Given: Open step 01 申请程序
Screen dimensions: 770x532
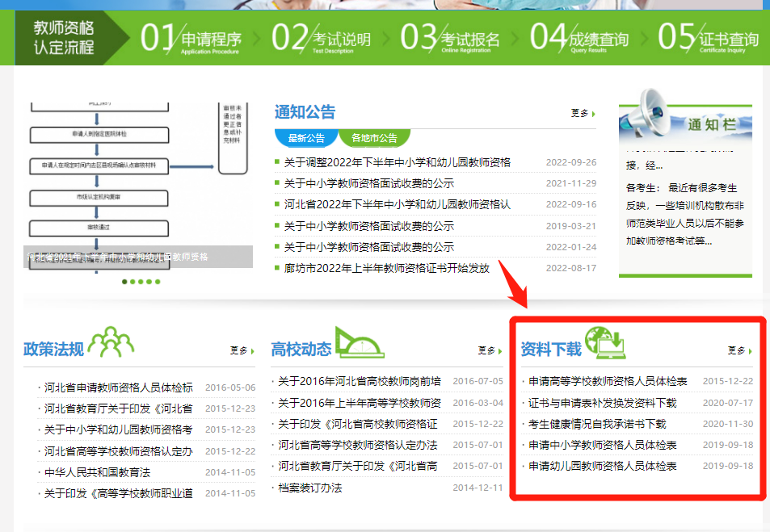Looking at the screenshot, I should click(x=191, y=39).
